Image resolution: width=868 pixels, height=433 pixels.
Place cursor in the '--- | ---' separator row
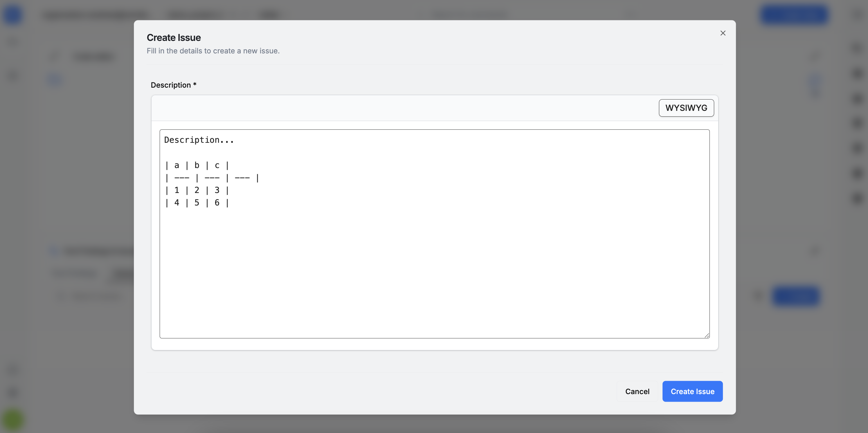pos(212,178)
